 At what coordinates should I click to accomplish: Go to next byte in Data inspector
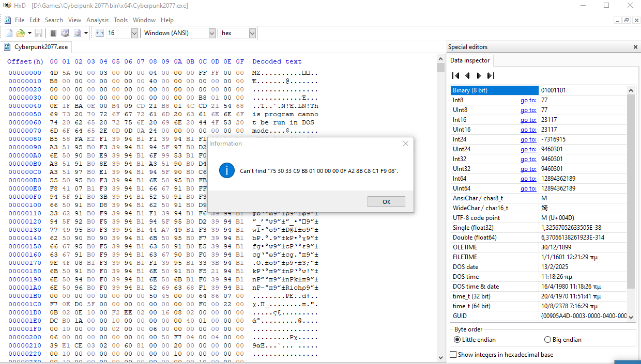[479, 76]
